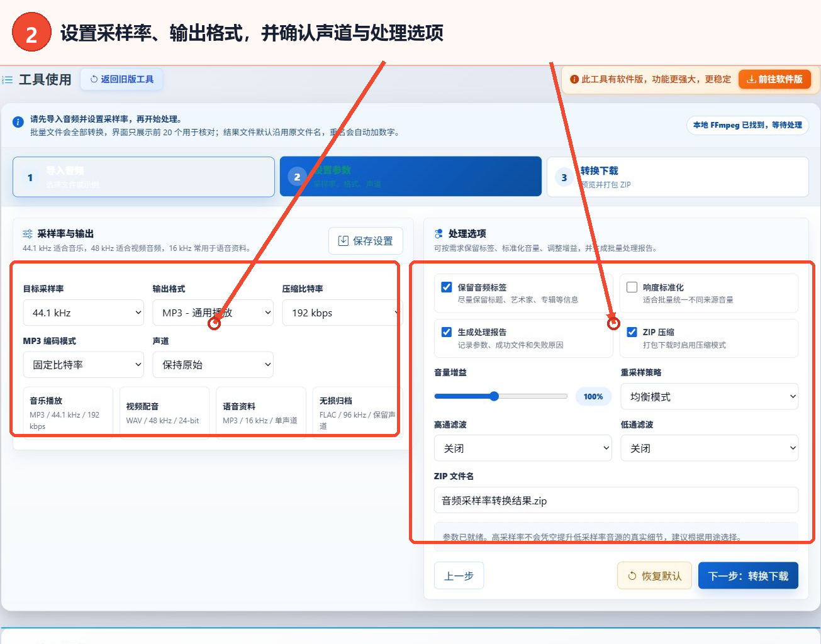The height and width of the screenshot is (644, 821).
Task: Enable 响度标准化 checkbox
Action: click(632, 287)
